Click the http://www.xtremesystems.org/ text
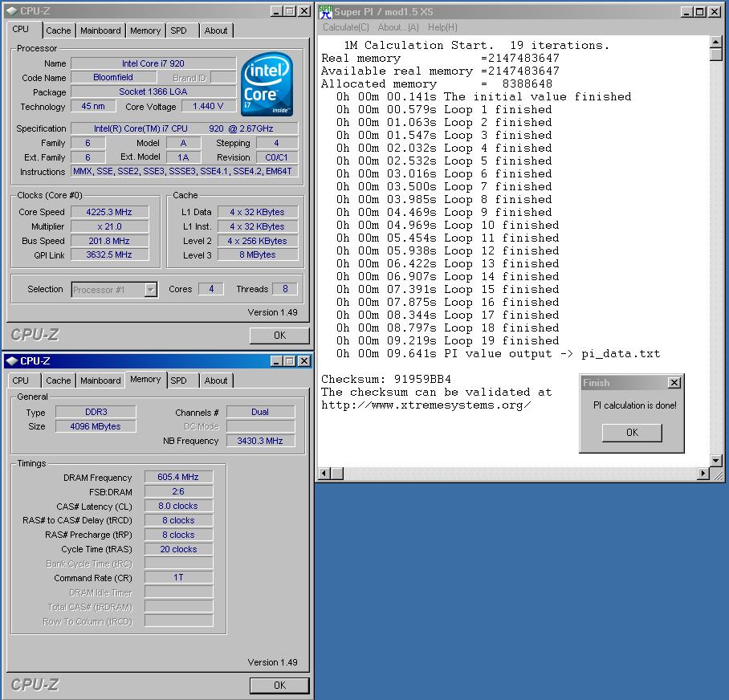The image size is (729, 700). coord(426,405)
